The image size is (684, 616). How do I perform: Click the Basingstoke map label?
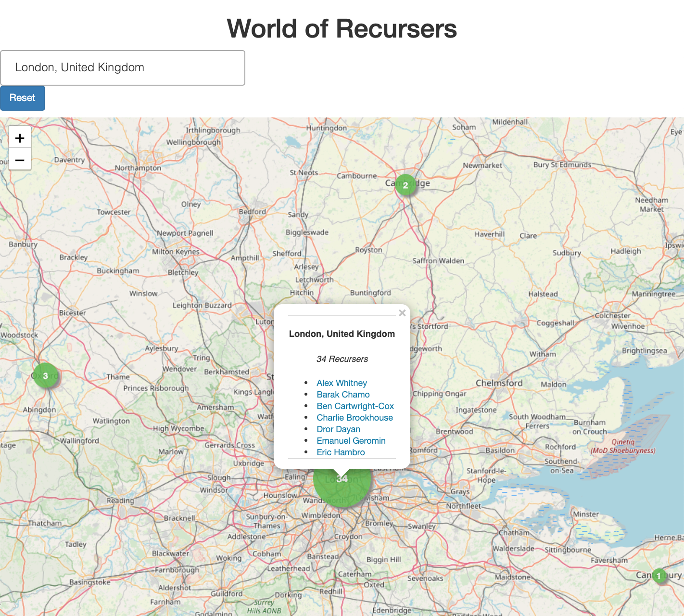[x=90, y=582]
